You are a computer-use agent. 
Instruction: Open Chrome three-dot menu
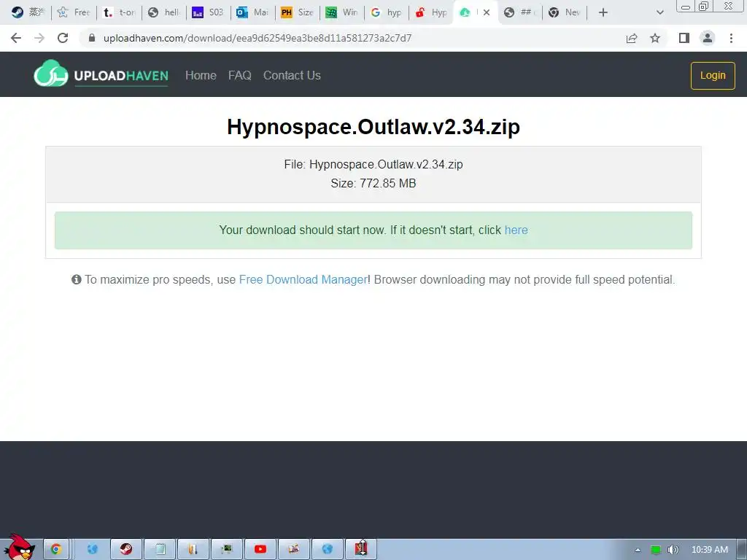(731, 38)
